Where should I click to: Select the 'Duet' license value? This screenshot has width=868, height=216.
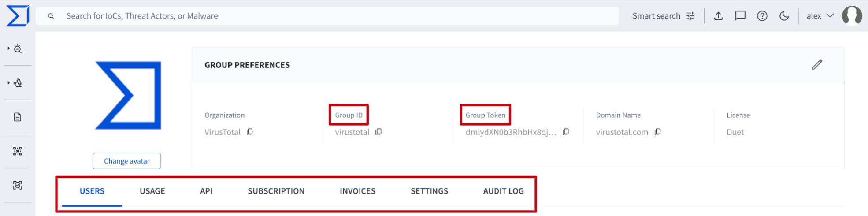(735, 132)
